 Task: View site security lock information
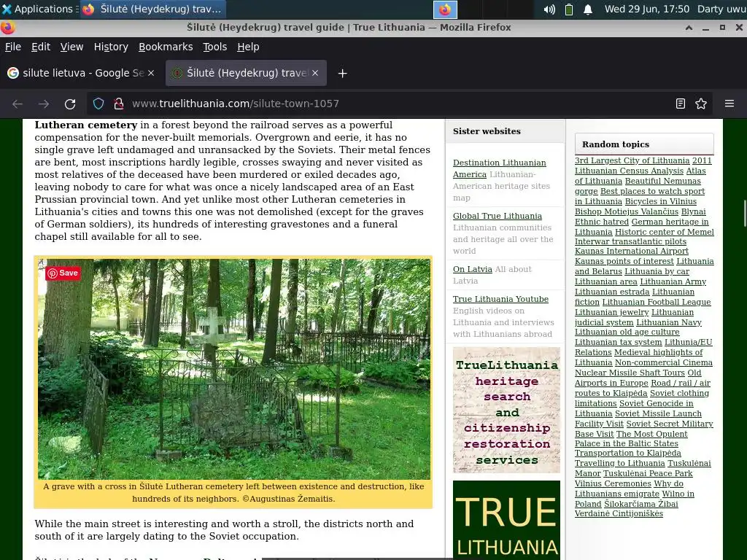pos(119,104)
